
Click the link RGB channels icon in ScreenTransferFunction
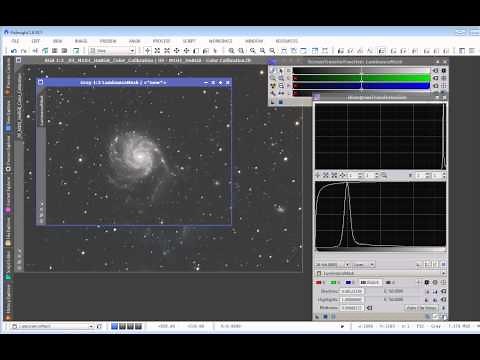[x=273, y=70]
